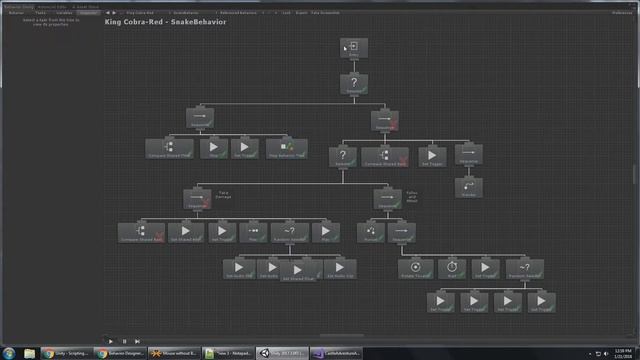Select the Set Shared Bool node
This screenshot has width=640, height=360.
pos(186,233)
